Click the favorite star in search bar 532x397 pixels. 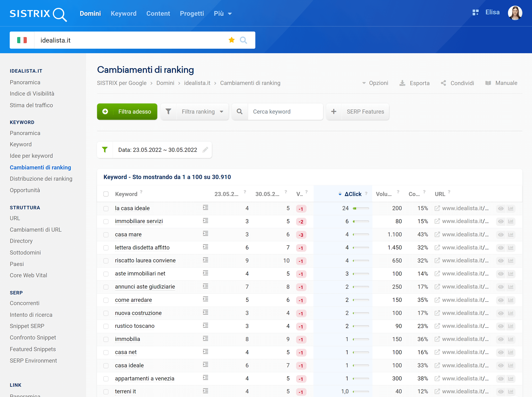tap(231, 40)
